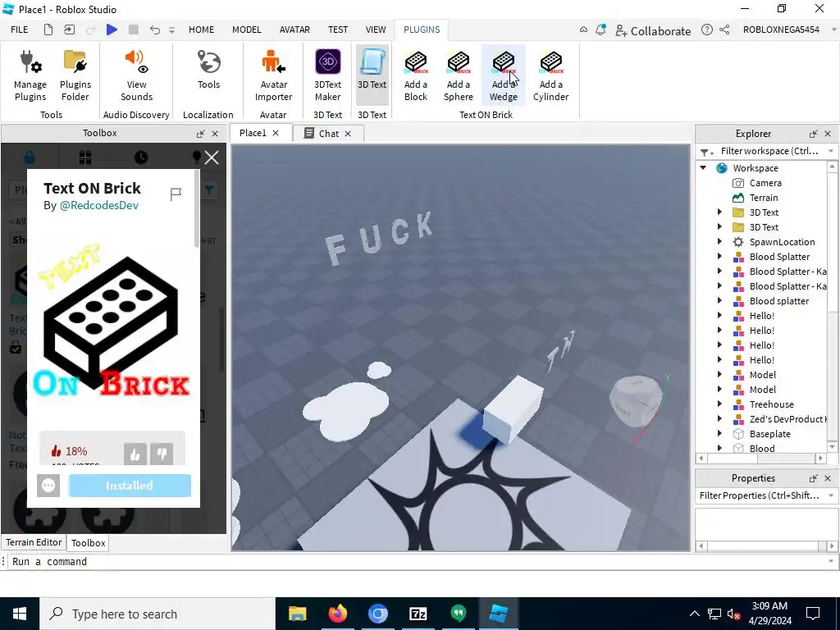Viewport: 840px width, 630px height.
Task: Open the 3DText Maker plugin
Action: click(x=327, y=75)
